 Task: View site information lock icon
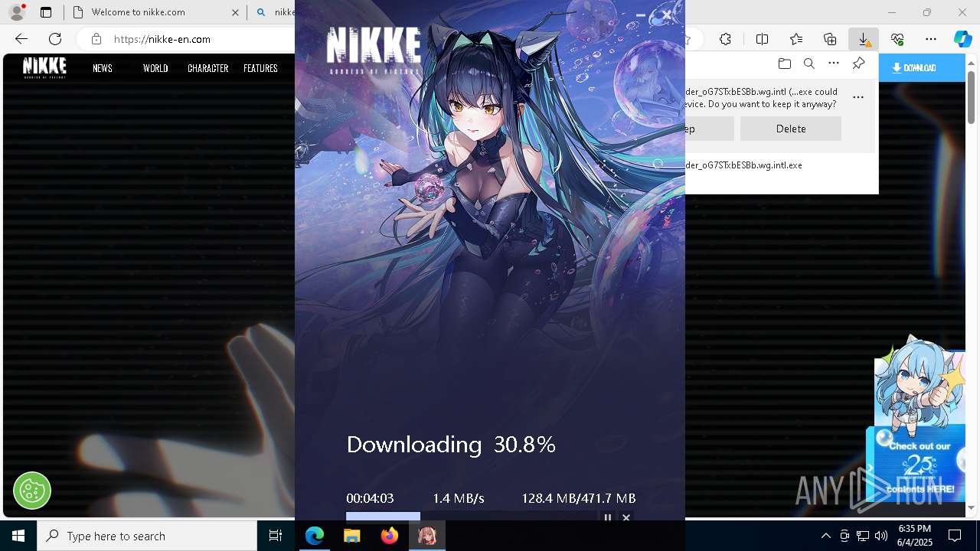click(96, 39)
